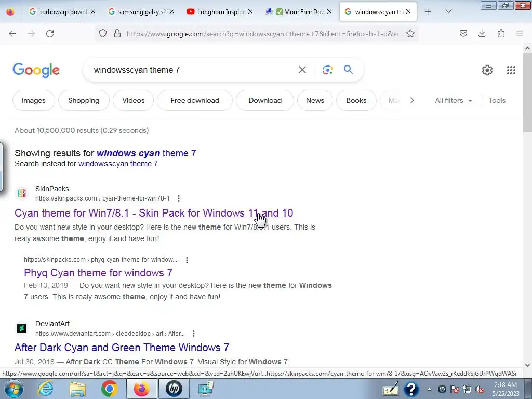Click the page scroll up arrow
This screenshot has width=532, height=399.
point(527,48)
